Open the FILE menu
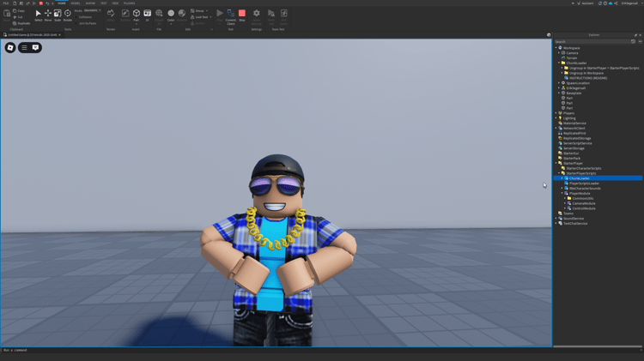The image size is (644, 361). 6,3
